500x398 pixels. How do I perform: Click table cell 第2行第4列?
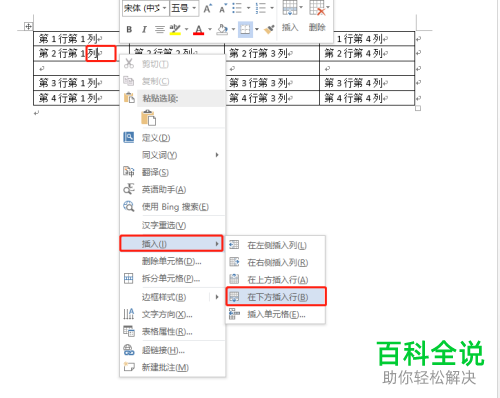tap(367, 53)
